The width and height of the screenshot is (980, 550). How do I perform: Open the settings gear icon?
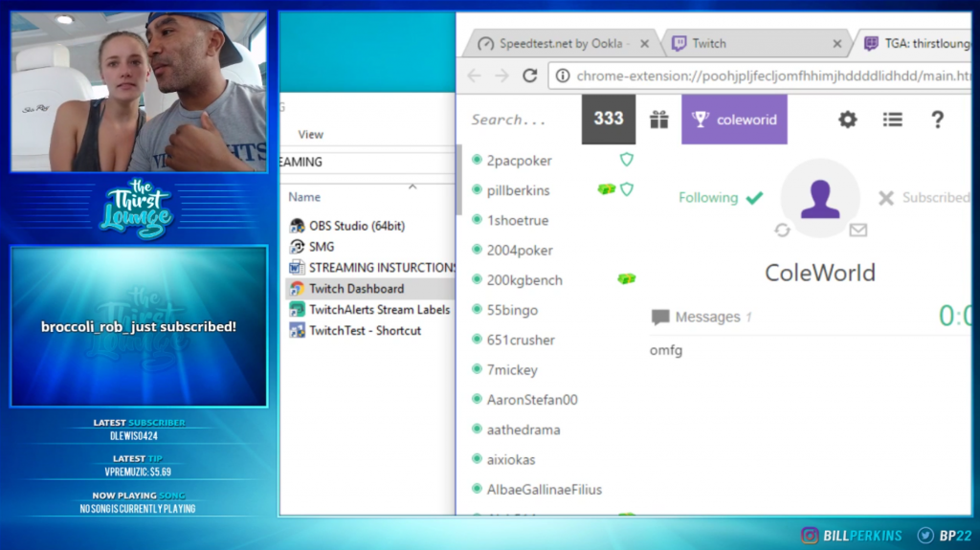coord(847,120)
